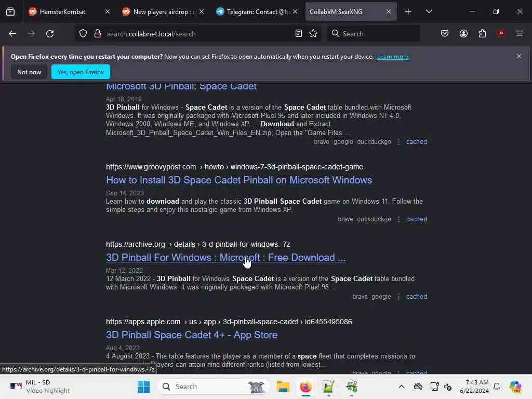532x399 pixels.
Task: Click the archive.org result URL
Action: [198, 244]
